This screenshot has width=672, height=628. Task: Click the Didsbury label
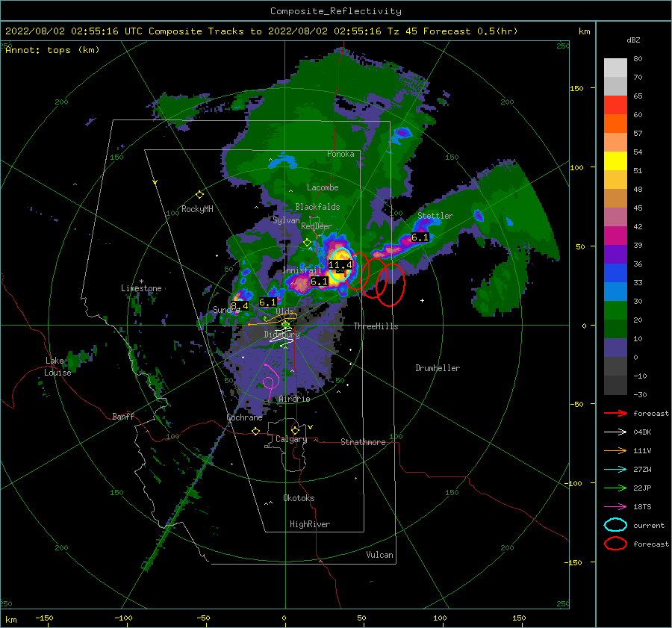(x=281, y=334)
